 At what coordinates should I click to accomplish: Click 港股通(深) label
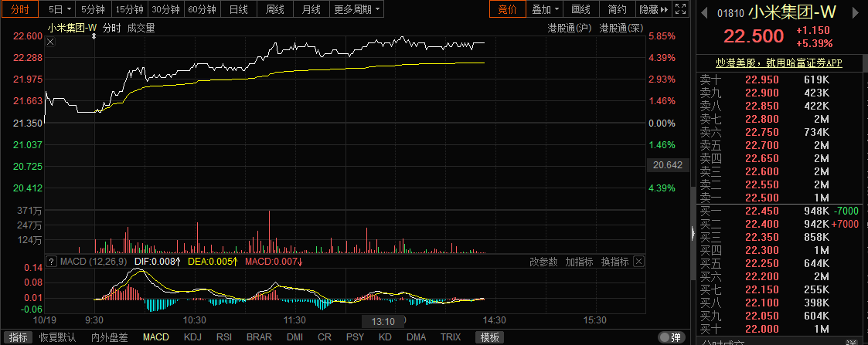[621, 29]
